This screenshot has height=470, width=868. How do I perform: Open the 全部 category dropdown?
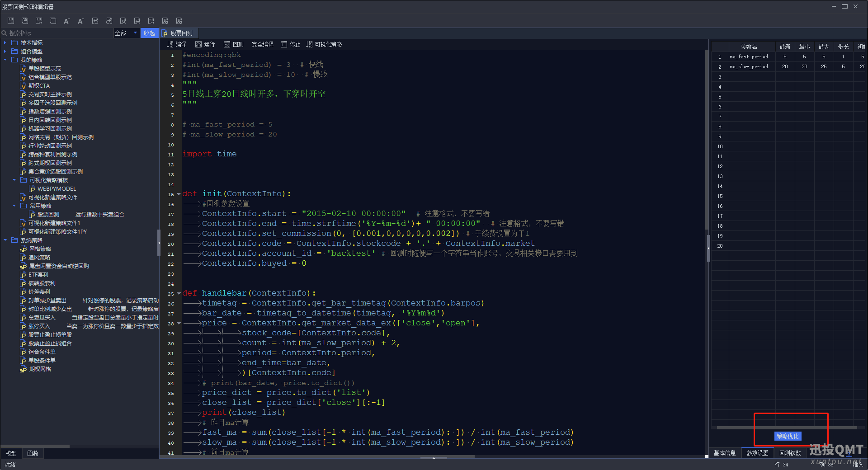point(126,33)
